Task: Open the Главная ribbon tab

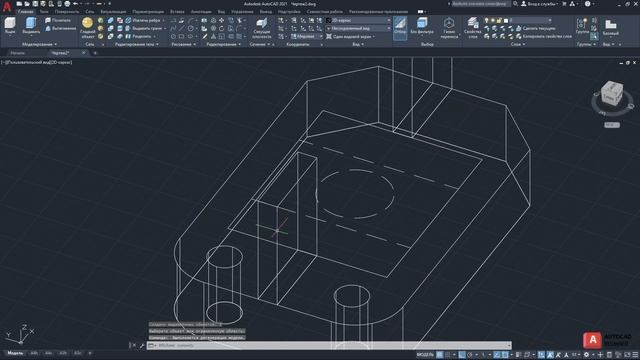Action: click(x=25, y=11)
